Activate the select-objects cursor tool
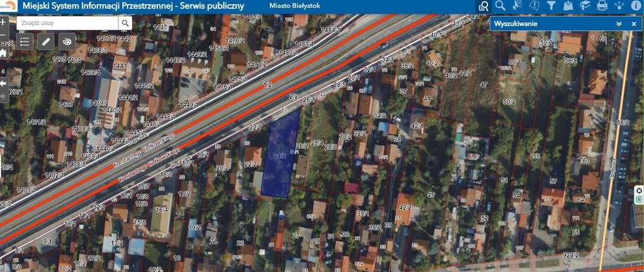Screen dimensions: 644x272 (518, 6)
